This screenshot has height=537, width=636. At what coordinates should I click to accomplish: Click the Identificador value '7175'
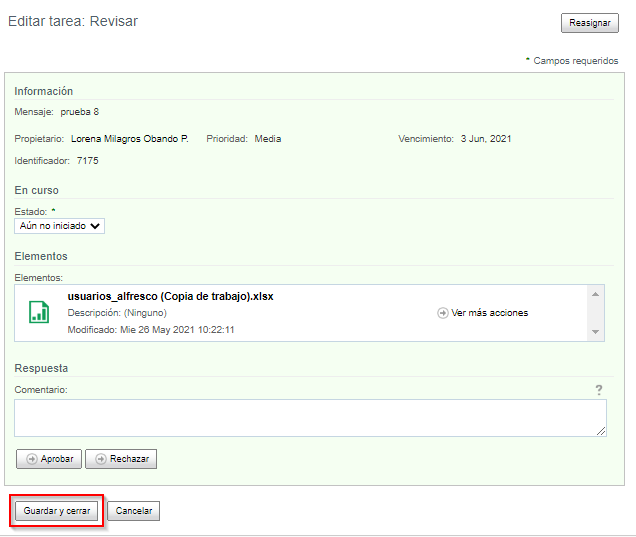[x=88, y=161]
